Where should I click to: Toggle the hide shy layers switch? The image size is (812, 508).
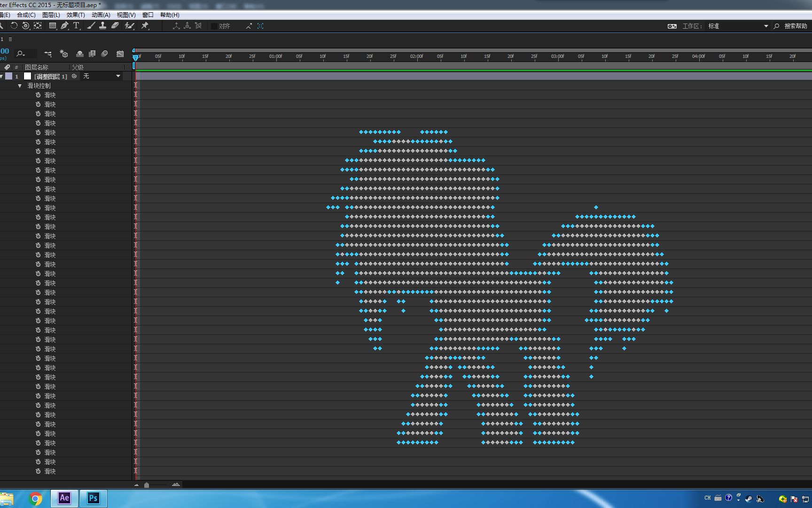tap(80, 54)
